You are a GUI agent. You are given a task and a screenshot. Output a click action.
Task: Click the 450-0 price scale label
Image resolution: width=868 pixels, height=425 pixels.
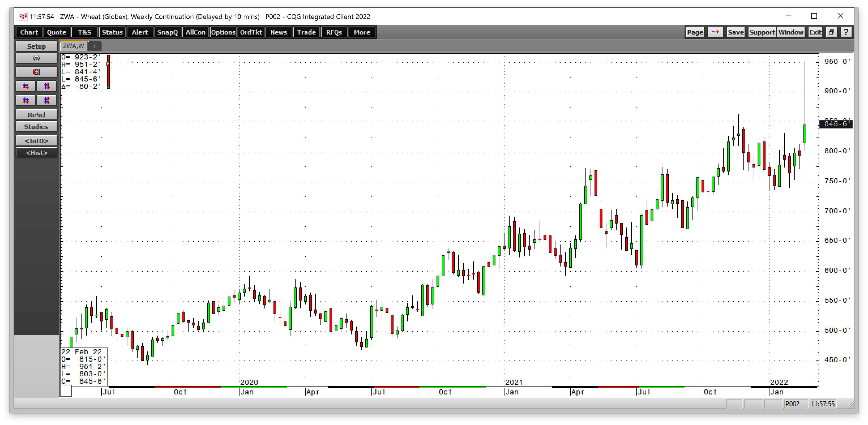coord(837,360)
